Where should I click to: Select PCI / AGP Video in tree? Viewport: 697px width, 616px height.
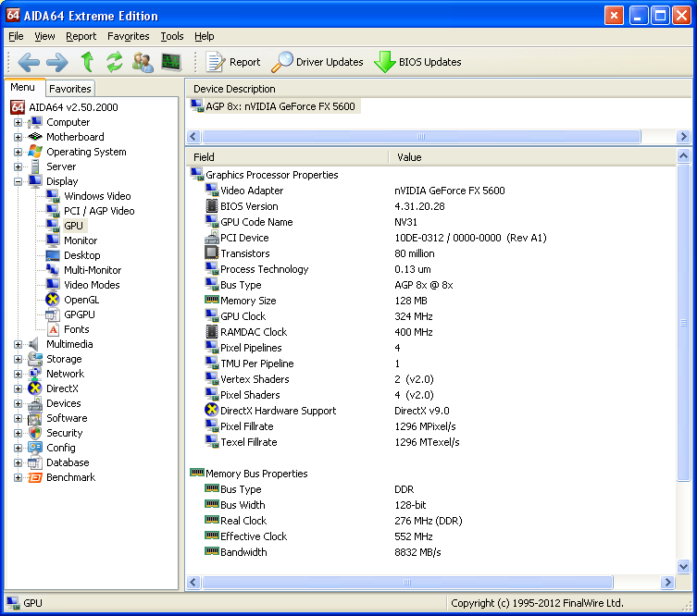click(99, 211)
